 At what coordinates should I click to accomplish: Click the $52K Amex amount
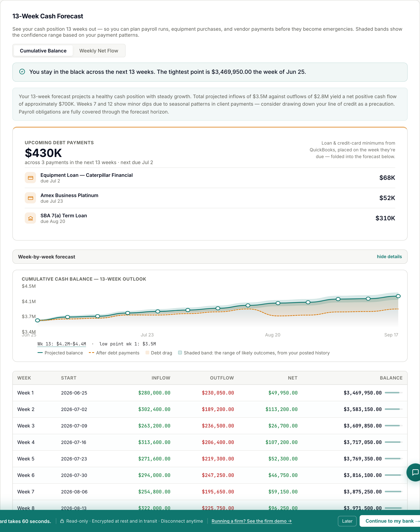coord(387,198)
